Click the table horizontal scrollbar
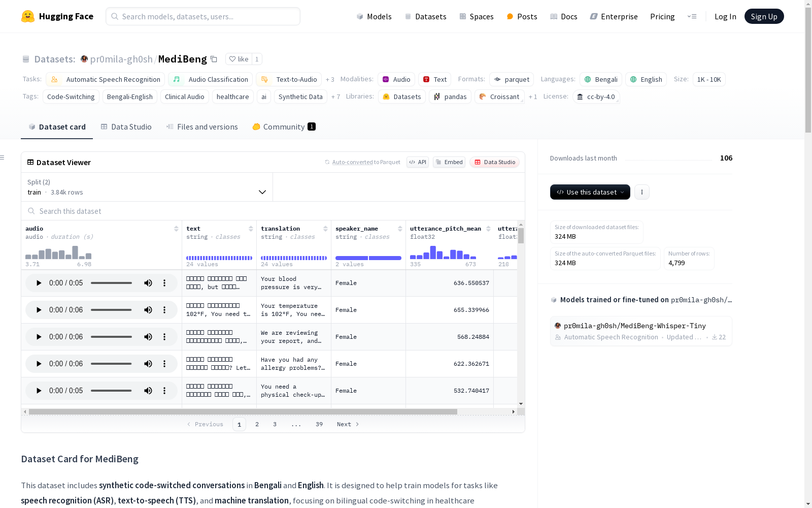Image resolution: width=812 pixels, height=508 pixels. point(243,411)
